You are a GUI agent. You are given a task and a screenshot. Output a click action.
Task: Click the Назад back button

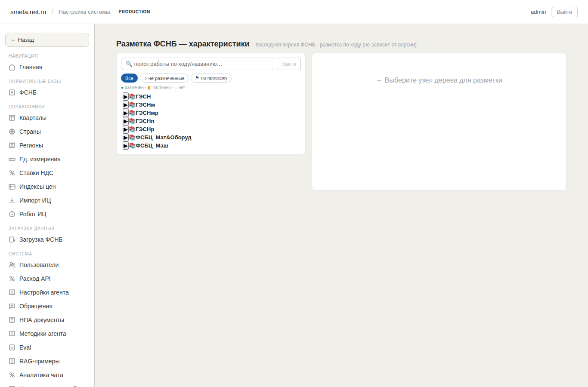point(47,40)
